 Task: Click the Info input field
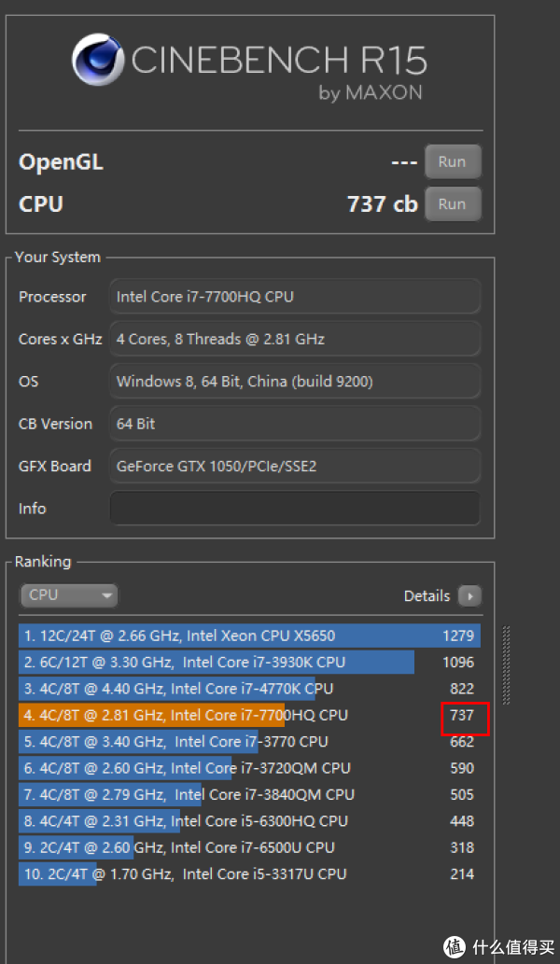pyautogui.click(x=295, y=508)
